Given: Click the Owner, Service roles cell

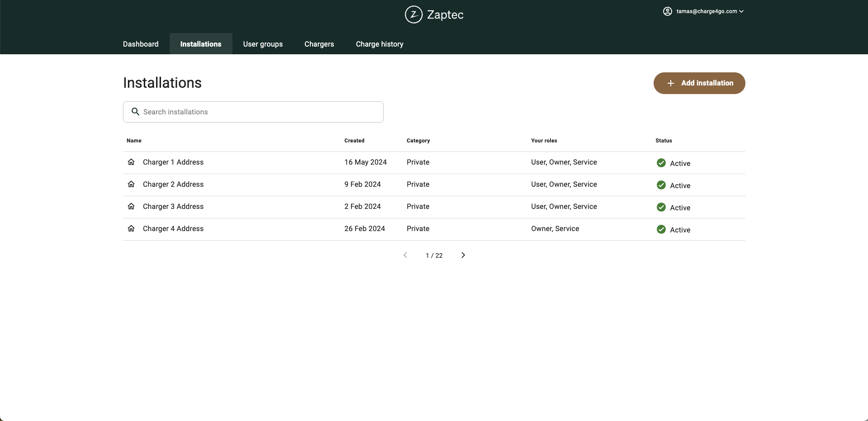Looking at the screenshot, I should (x=555, y=228).
